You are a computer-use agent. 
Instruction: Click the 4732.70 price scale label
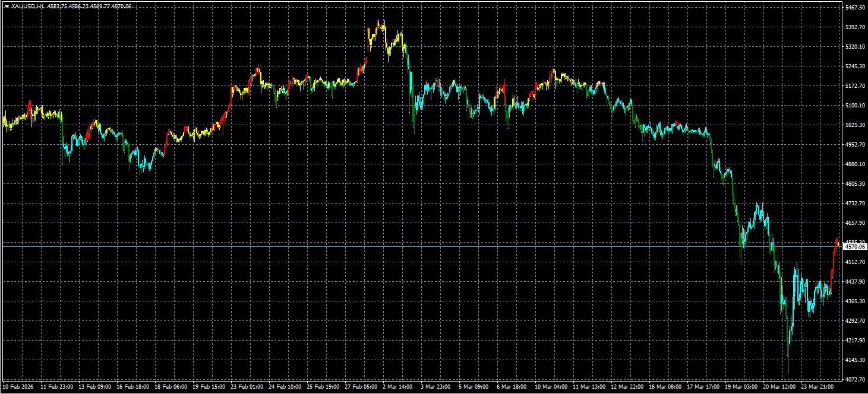click(x=854, y=204)
